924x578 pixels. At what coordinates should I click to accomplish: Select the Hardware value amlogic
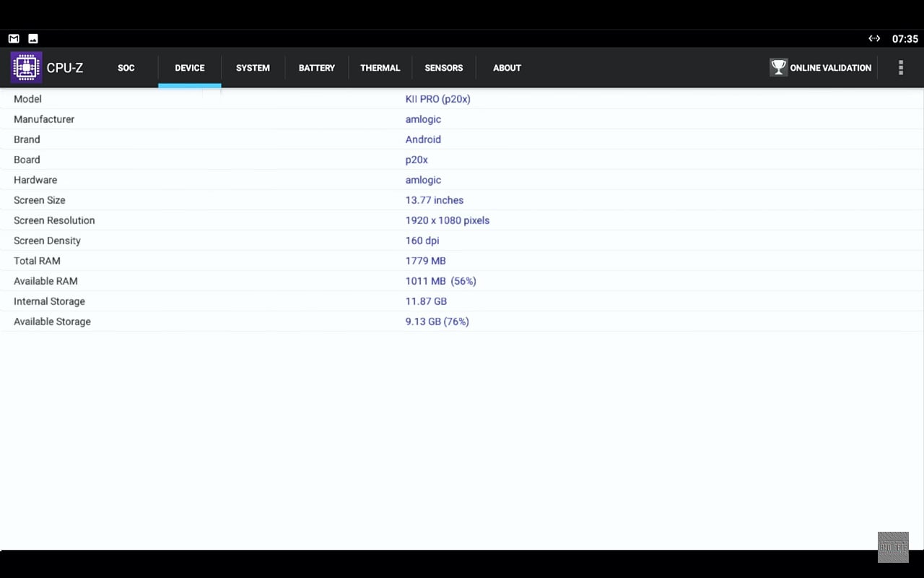click(x=423, y=180)
